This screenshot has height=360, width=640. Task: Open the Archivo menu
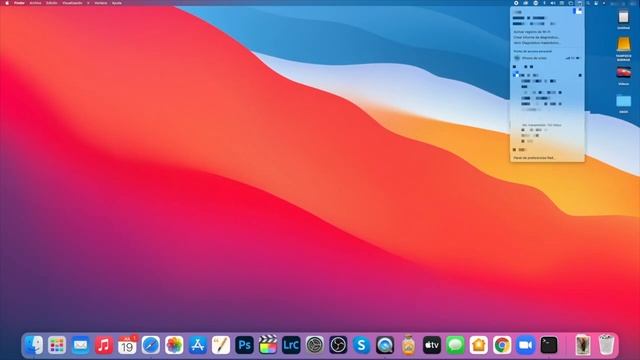35,3
